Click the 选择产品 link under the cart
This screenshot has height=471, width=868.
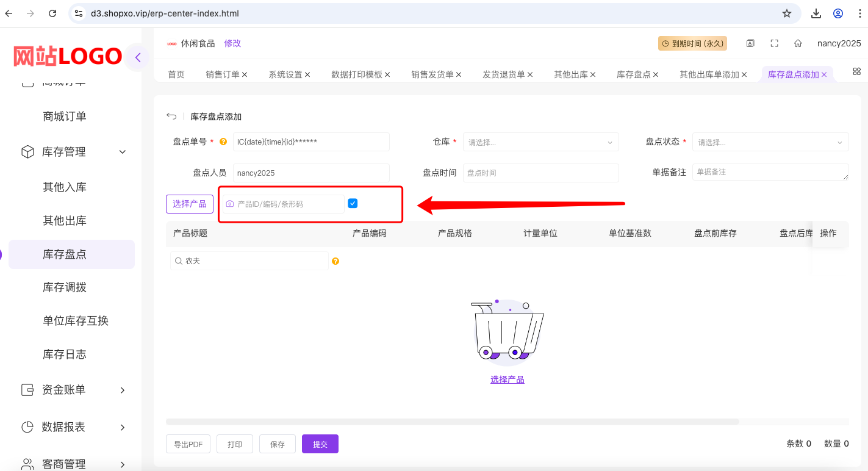click(508, 379)
